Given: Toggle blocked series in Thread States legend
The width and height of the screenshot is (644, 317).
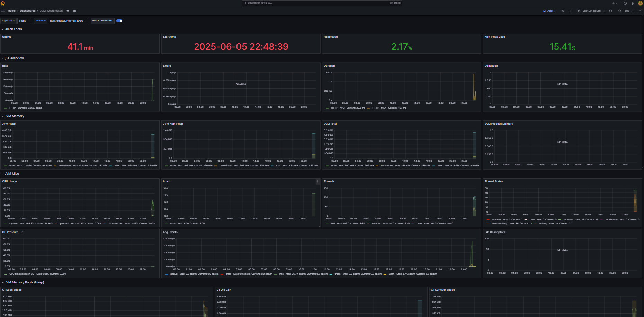Looking at the screenshot, I should [496, 220].
